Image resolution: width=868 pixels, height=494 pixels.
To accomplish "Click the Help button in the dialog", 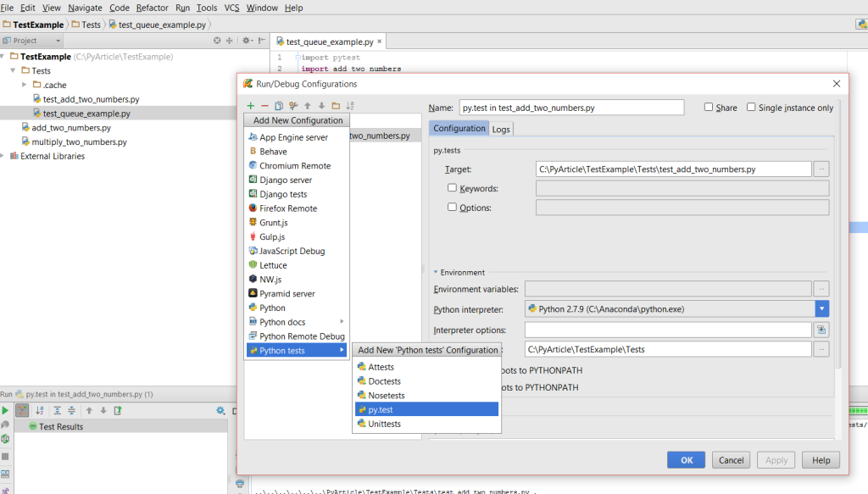I will (x=821, y=460).
